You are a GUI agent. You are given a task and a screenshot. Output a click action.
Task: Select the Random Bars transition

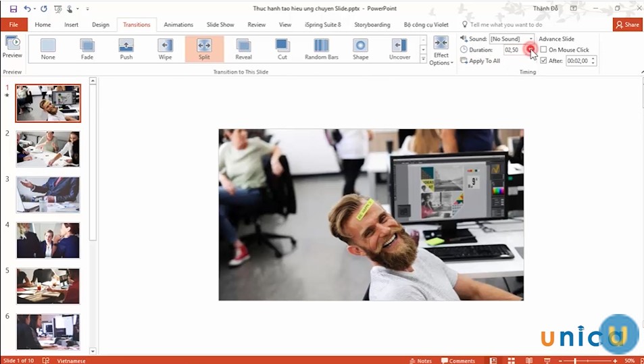coord(321,49)
